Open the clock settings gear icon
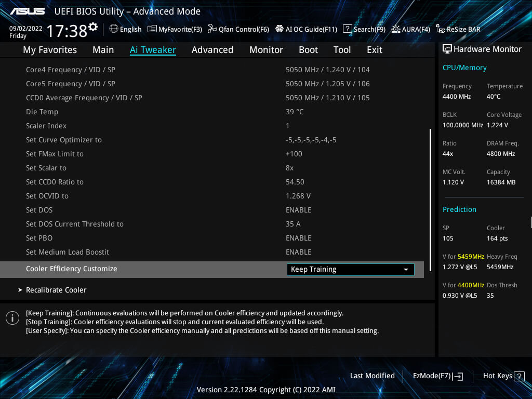The width and height of the screenshot is (532, 399). click(x=93, y=27)
